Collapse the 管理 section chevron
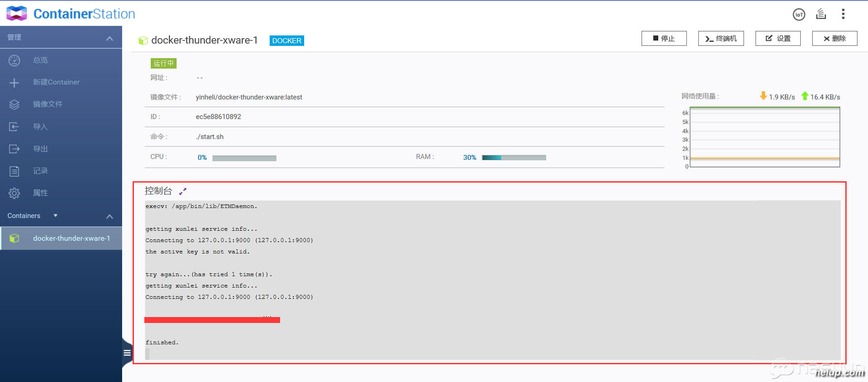This screenshot has height=382, width=868. point(109,38)
